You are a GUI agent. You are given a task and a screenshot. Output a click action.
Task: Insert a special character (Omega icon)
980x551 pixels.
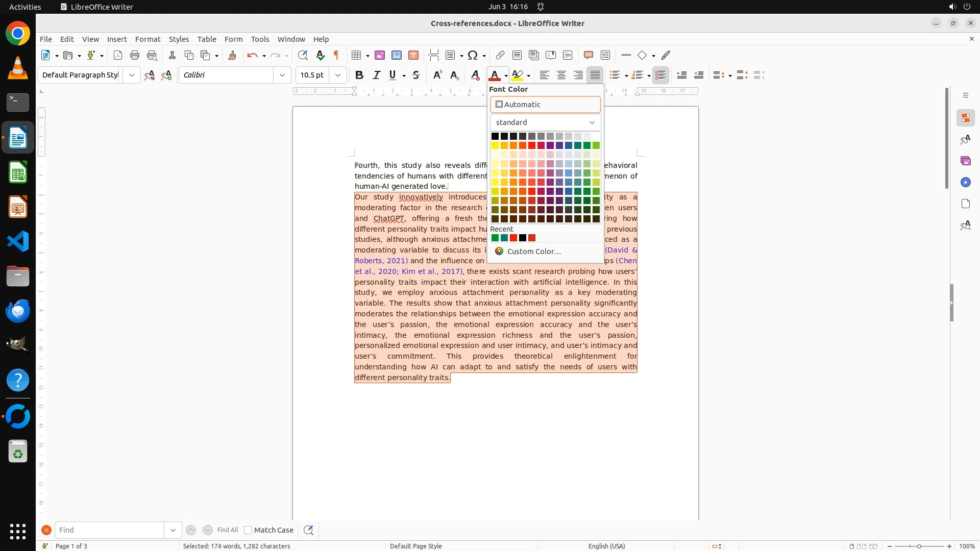click(473, 55)
